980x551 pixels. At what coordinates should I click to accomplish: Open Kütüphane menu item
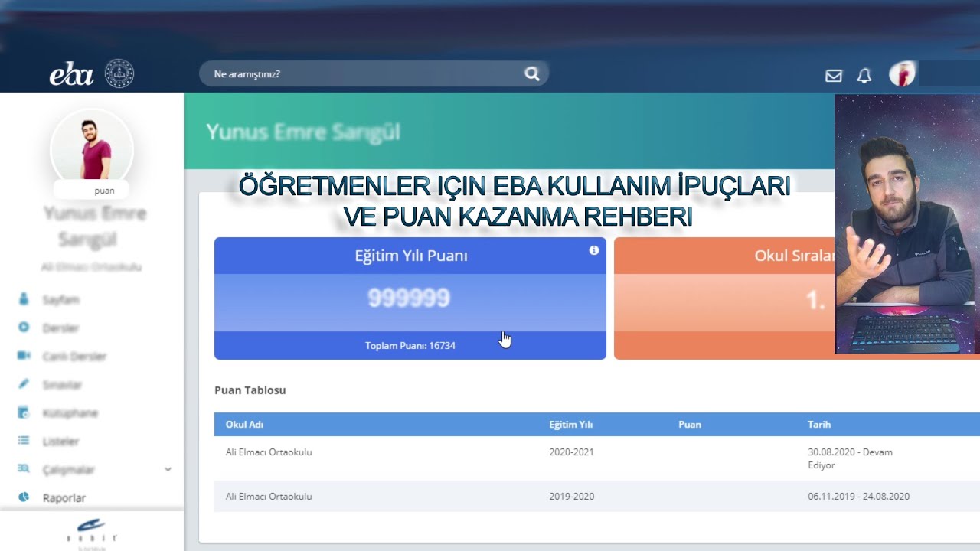point(70,413)
